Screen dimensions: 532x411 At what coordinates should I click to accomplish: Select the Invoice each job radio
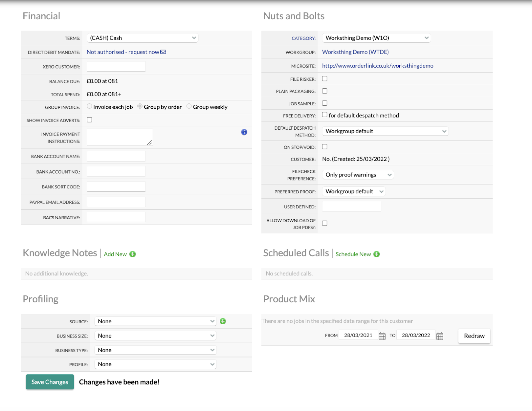pos(89,106)
